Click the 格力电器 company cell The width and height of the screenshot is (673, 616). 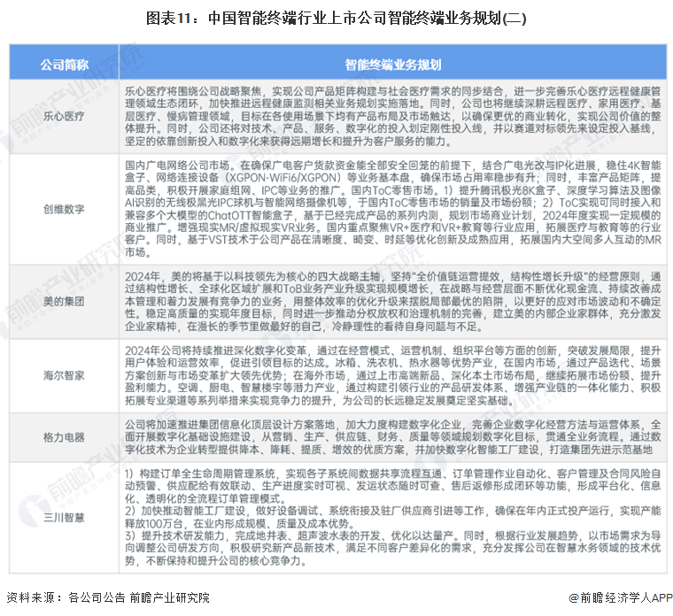click(x=64, y=437)
